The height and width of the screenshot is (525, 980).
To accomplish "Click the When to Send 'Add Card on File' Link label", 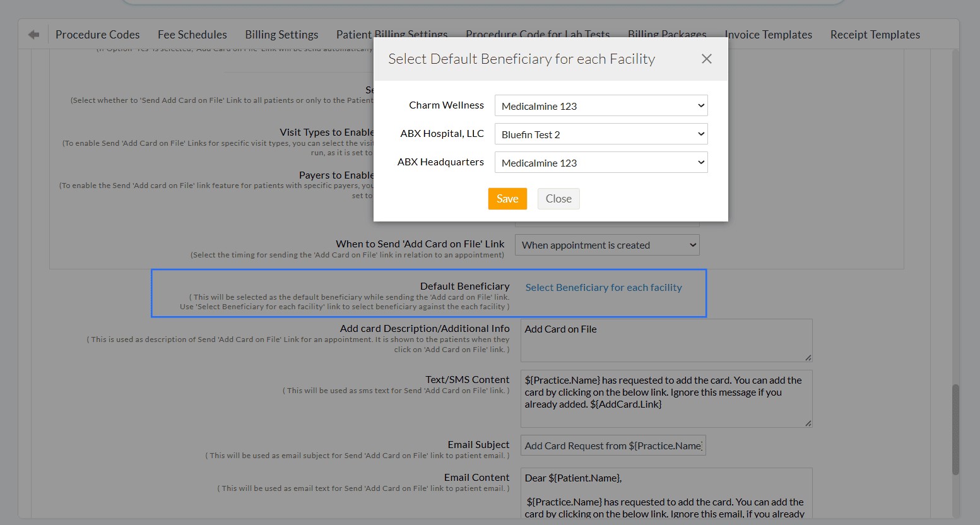I will (420, 244).
